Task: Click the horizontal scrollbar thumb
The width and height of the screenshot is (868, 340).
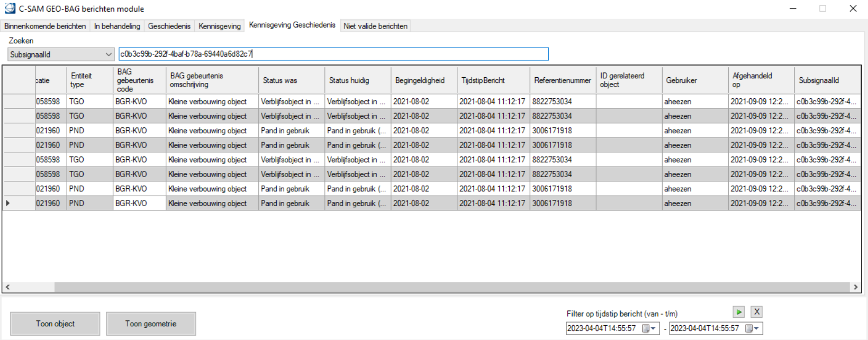Action: coord(451,287)
